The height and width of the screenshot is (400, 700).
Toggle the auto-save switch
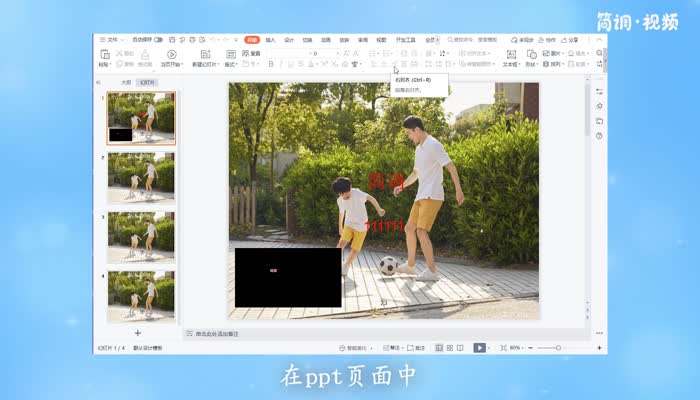pos(158,40)
